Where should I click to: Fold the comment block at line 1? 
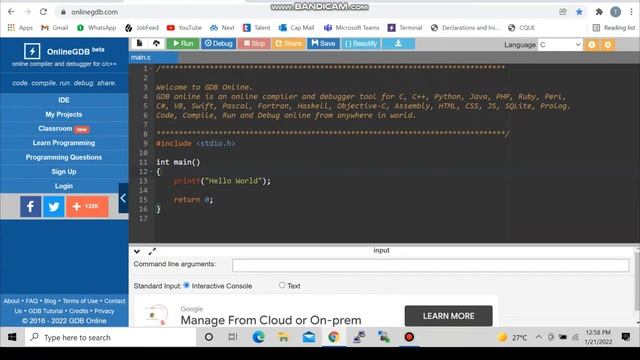[x=151, y=69]
